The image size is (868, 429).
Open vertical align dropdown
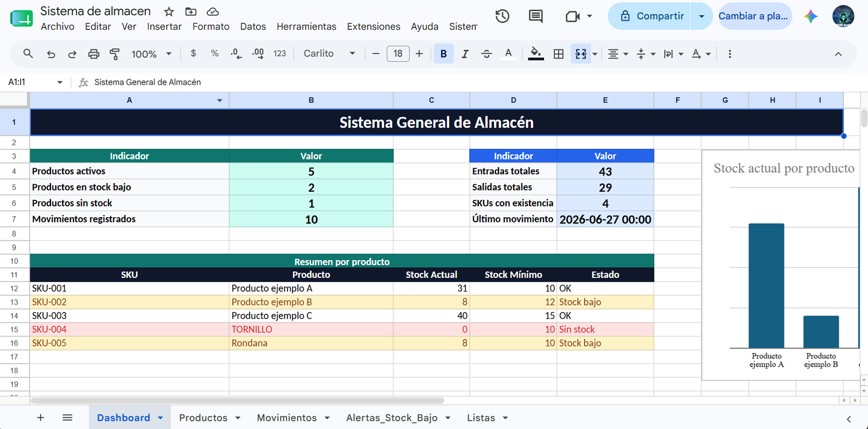pyautogui.click(x=646, y=54)
